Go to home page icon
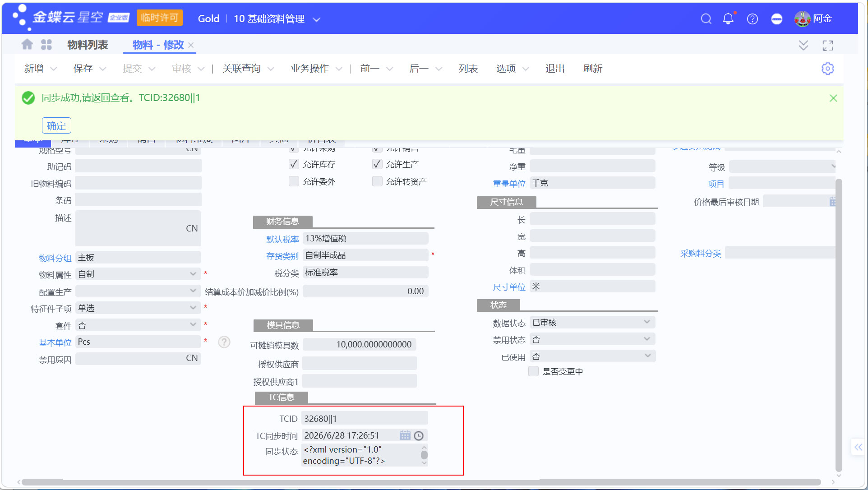868x490 pixels. (27, 44)
